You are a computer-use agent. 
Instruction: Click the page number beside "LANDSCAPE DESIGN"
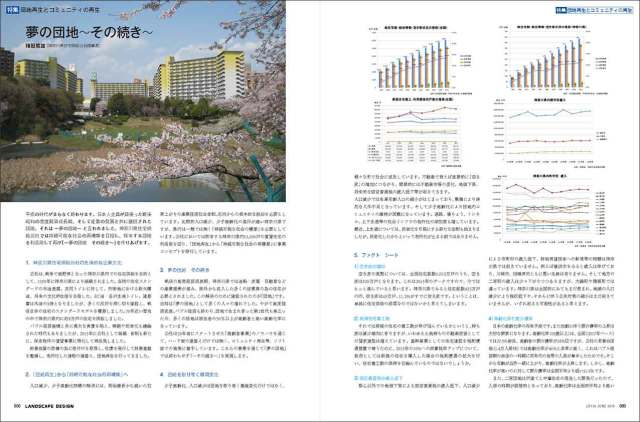[x=17, y=406]
